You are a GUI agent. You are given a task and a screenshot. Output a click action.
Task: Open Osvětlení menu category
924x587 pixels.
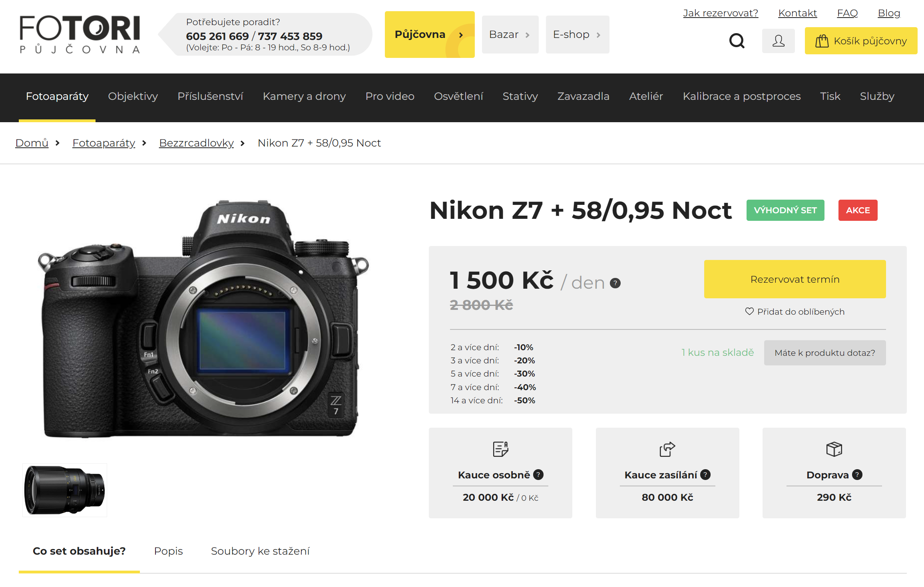click(458, 96)
